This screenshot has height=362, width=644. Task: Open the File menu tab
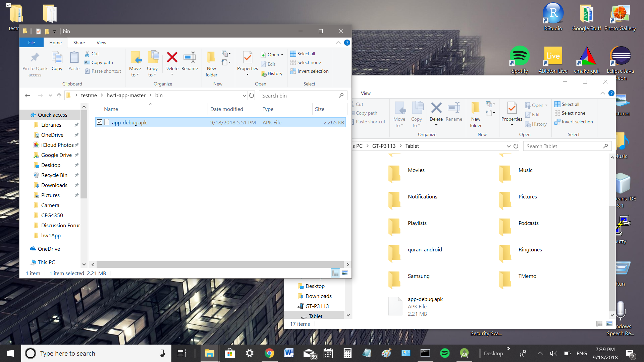tap(32, 43)
